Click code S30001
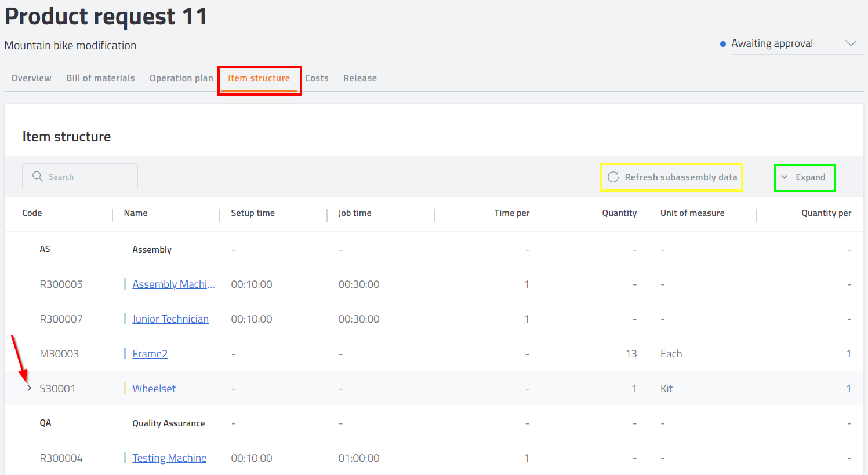The image size is (868, 475). [x=57, y=389]
